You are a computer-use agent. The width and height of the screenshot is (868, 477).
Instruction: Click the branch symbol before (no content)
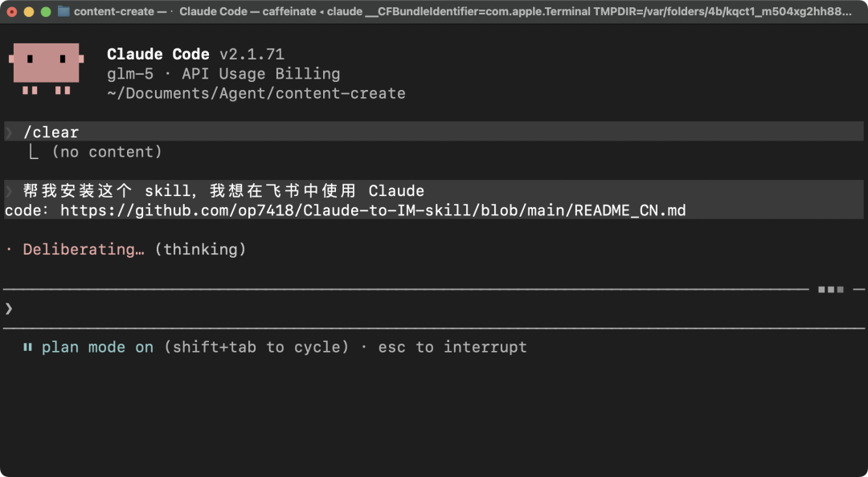point(34,152)
